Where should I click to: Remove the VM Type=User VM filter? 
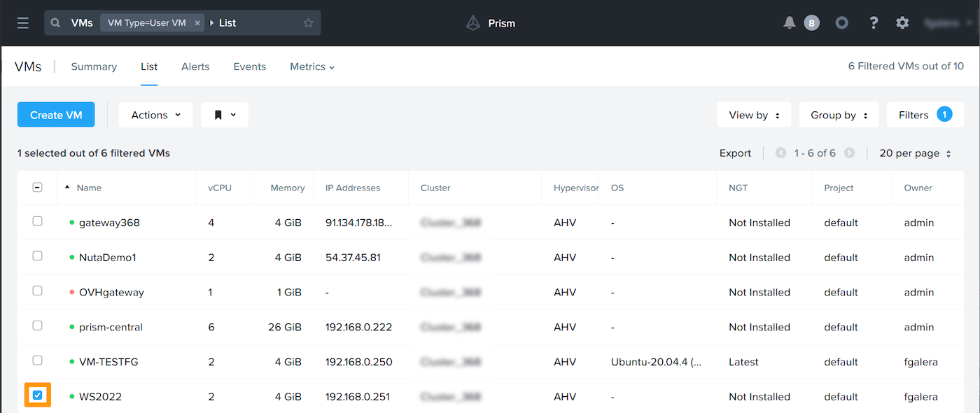pos(197,23)
